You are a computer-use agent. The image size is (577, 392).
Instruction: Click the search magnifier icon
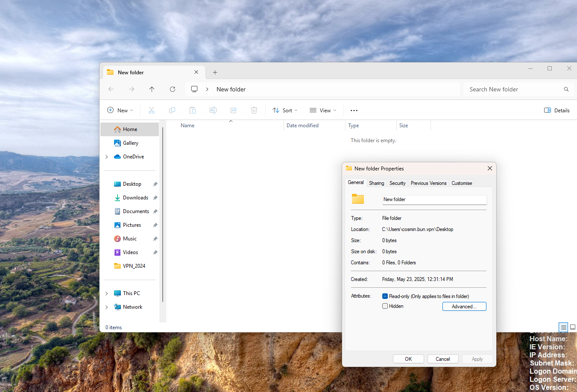[566, 89]
